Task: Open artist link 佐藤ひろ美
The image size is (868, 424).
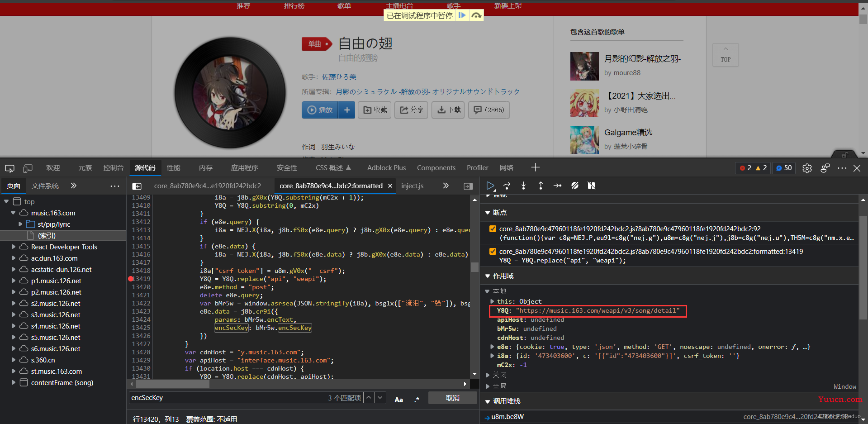Action: coord(339,77)
